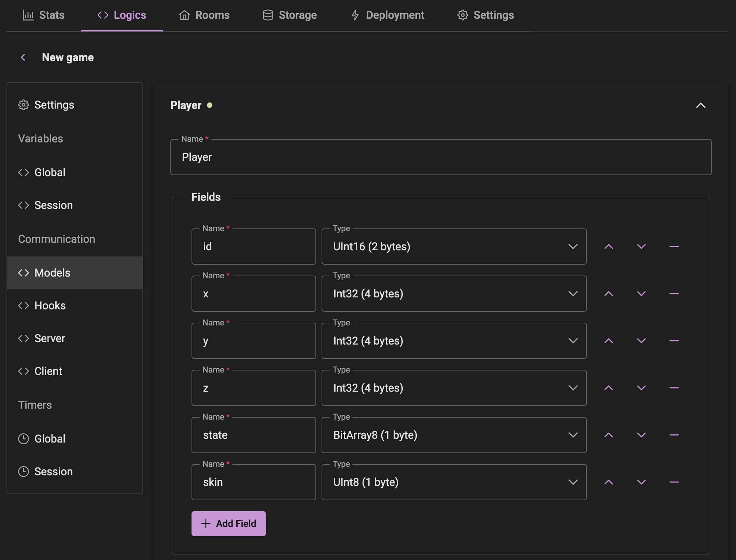Move the x field up
The image size is (736, 560).
click(x=609, y=293)
